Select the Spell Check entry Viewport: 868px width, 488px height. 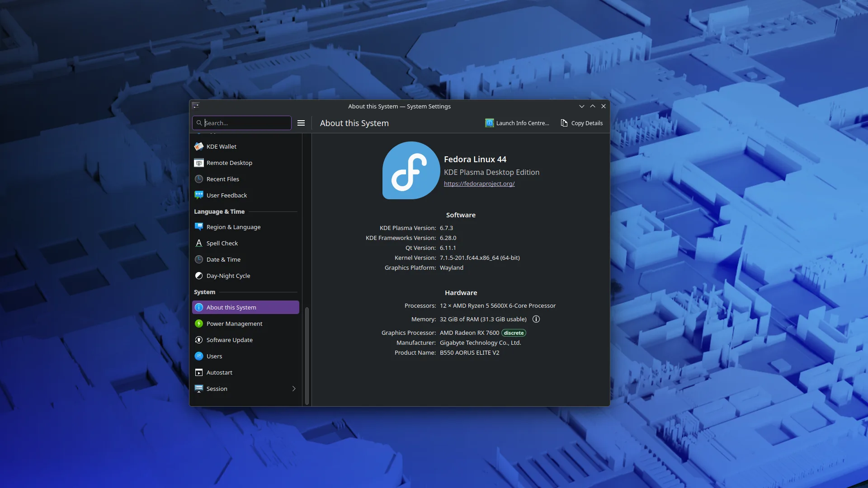click(x=245, y=243)
